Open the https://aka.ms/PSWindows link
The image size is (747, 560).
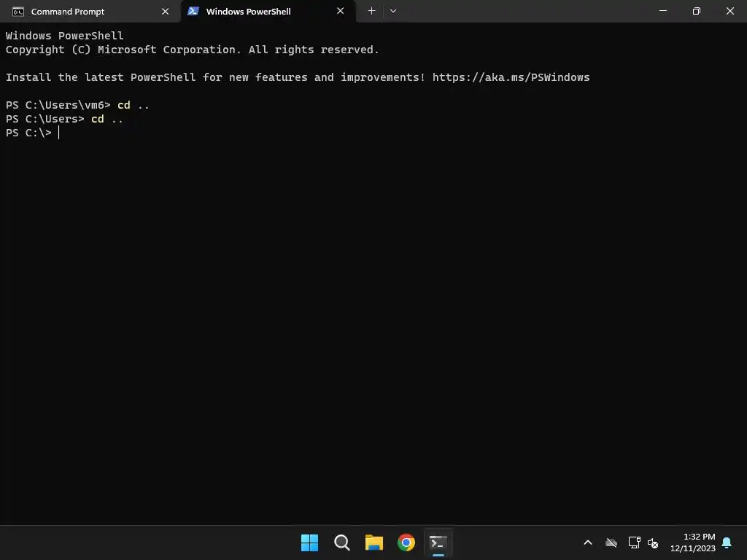(511, 77)
